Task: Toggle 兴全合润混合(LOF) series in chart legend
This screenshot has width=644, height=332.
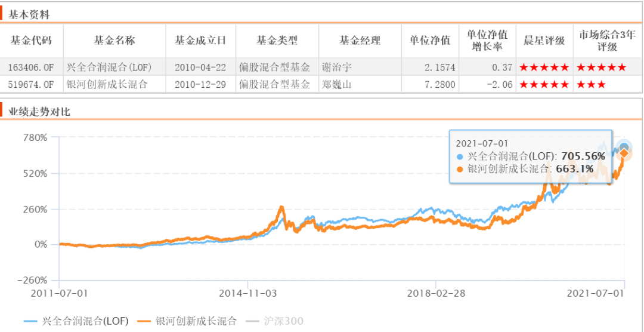Action: pyautogui.click(x=76, y=321)
